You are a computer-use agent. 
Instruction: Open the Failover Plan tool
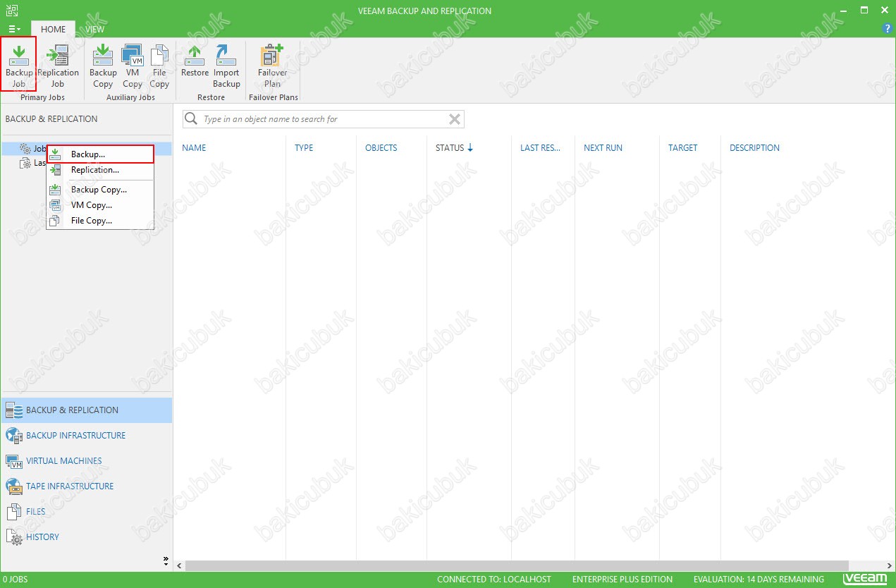tap(272, 65)
